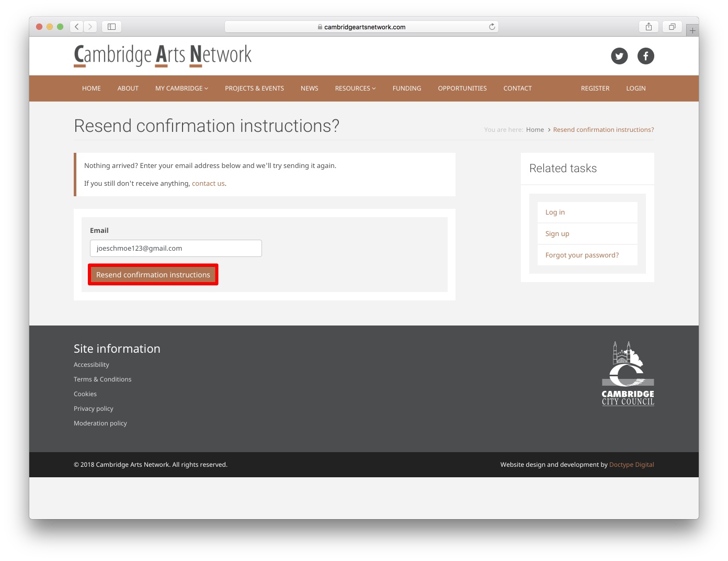Open the Doctype Digital footer link

pos(631,465)
